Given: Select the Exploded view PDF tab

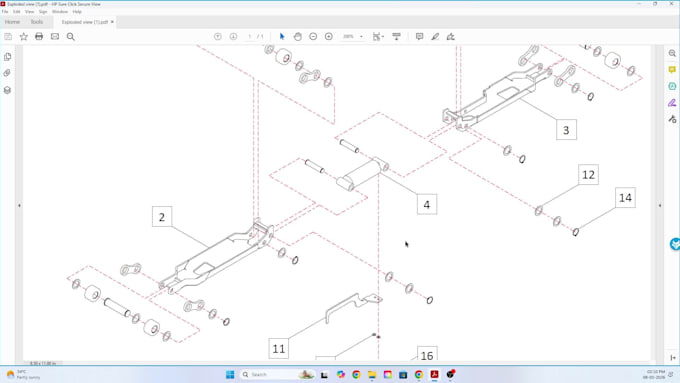Looking at the screenshot, I should click(x=84, y=22).
